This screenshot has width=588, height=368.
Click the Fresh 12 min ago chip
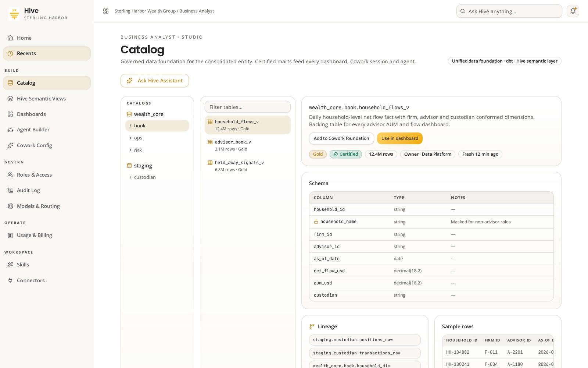(480, 154)
